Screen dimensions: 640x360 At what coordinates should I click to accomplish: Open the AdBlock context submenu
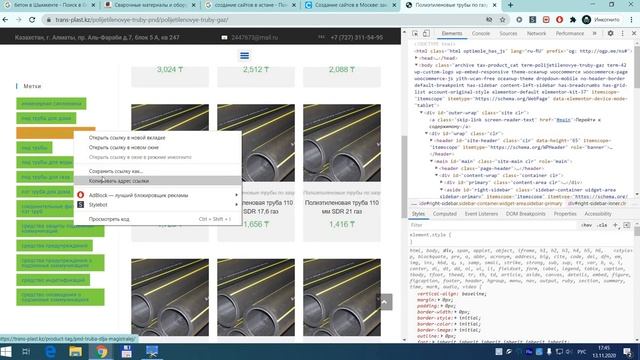(158, 196)
